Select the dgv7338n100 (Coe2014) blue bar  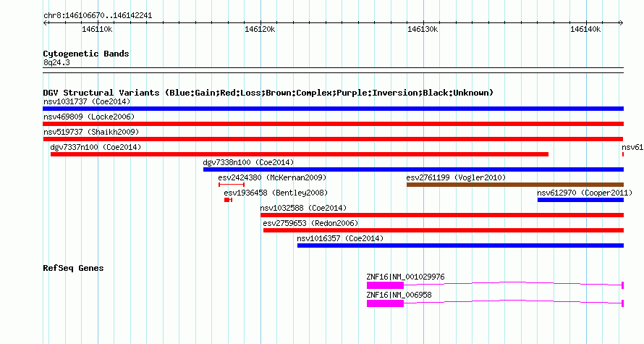(x=414, y=169)
